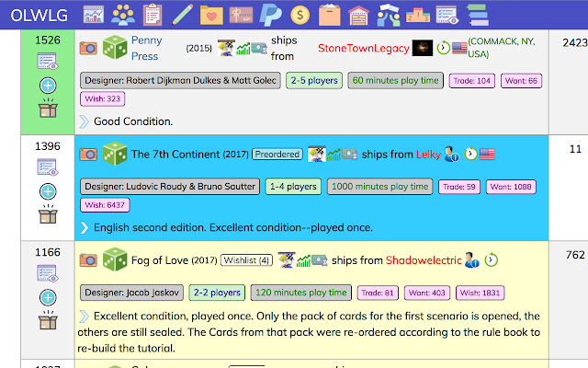Viewport: 588px width, 368px height.
Task: Click the Lelky user link
Action: coord(428,154)
